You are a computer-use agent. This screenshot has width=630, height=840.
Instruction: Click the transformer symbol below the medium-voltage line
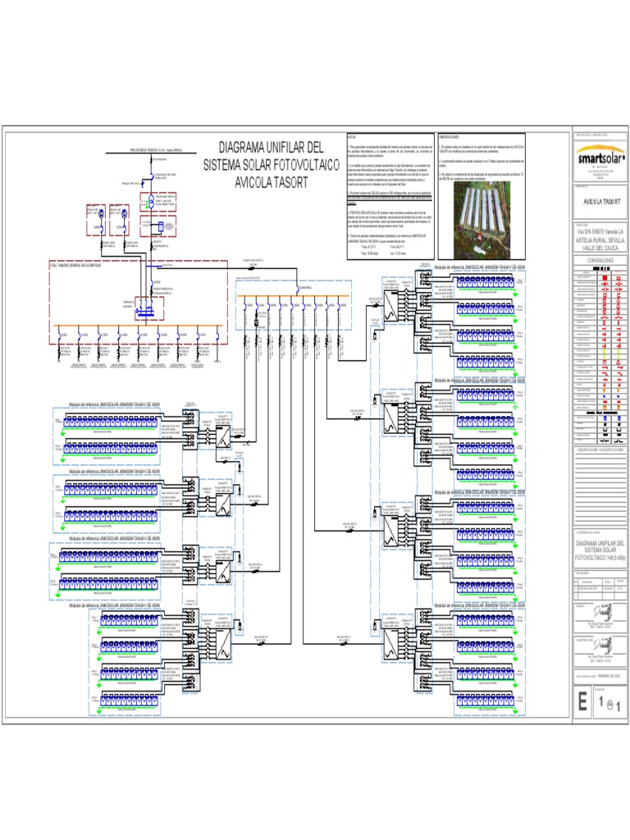(151, 202)
